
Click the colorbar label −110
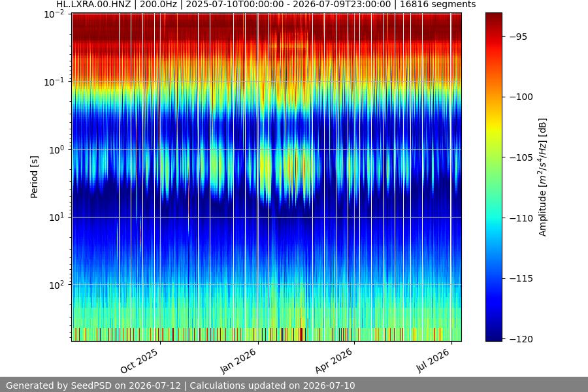[x=521, y=218]
